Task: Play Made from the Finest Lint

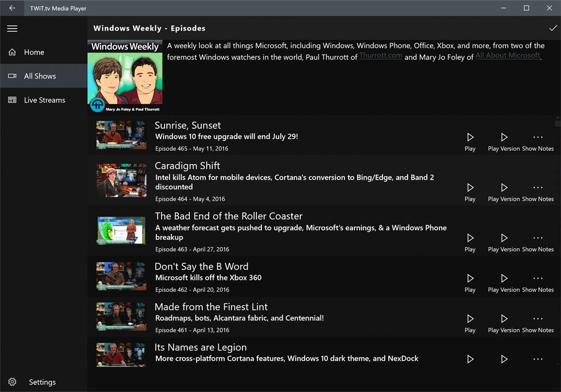Action: point(470,323)
